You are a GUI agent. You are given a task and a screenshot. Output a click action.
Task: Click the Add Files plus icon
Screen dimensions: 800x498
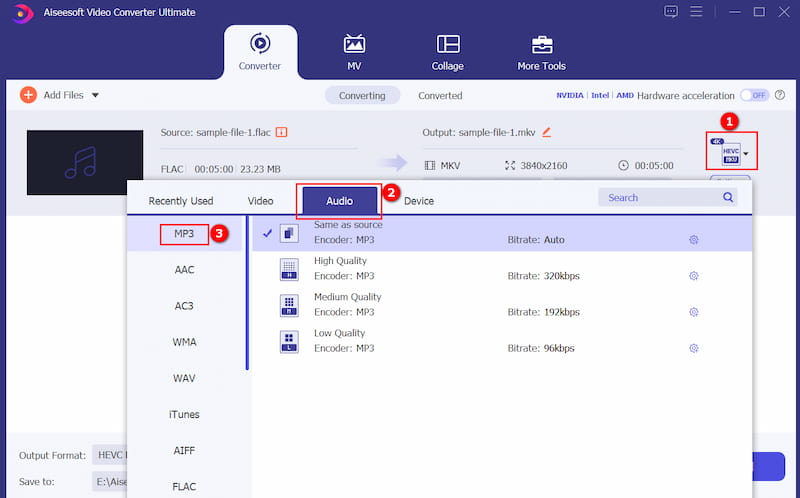click(x=28, y=95)
